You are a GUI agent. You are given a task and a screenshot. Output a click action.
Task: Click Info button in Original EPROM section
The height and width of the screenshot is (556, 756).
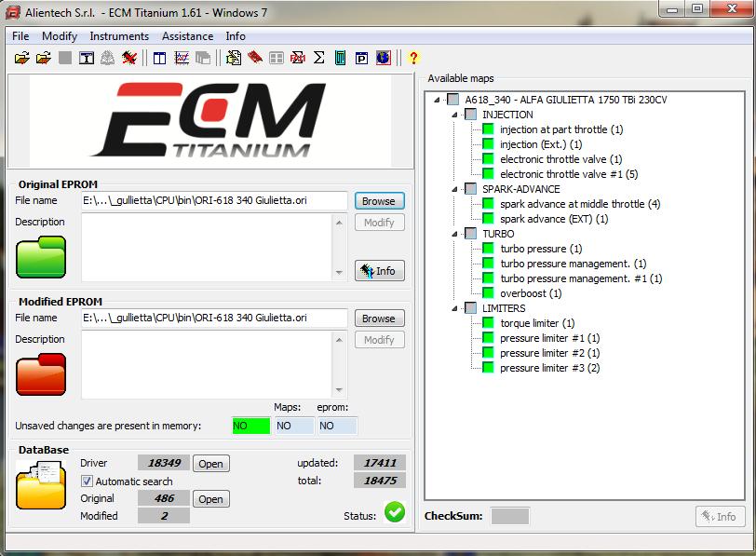[x=380, y=270]
